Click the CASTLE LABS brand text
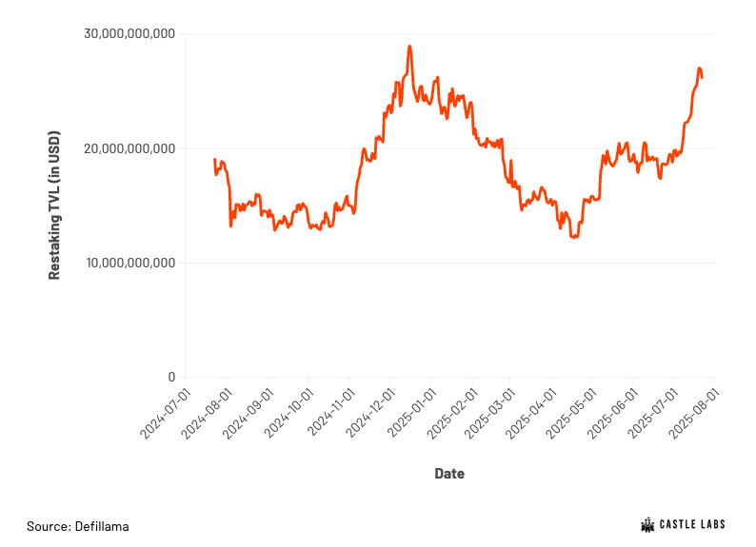 692,524
